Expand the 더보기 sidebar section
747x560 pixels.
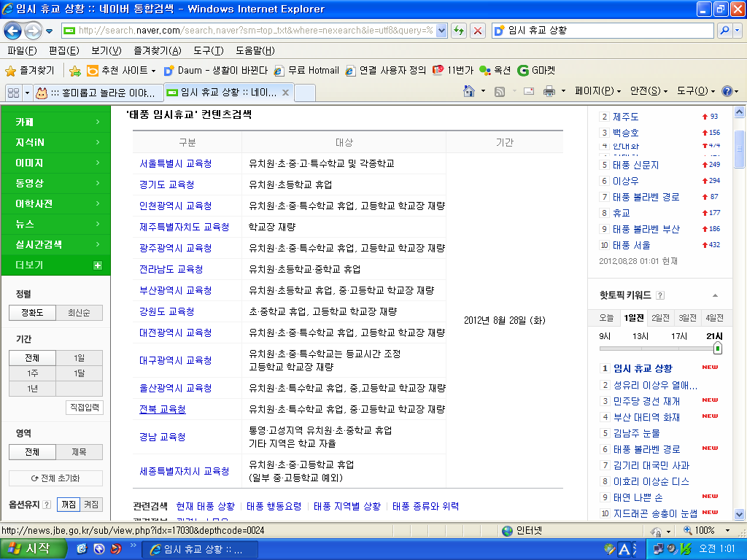pyautogui.click(x=98, y=265)
